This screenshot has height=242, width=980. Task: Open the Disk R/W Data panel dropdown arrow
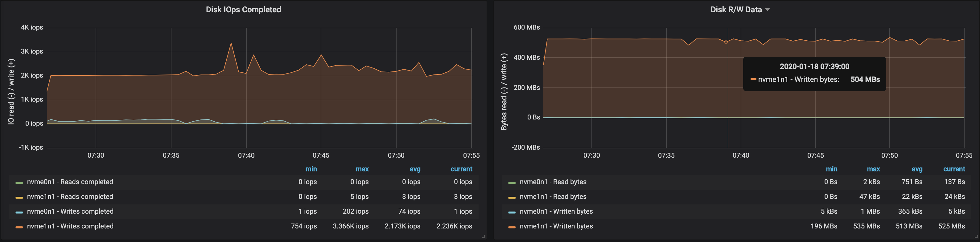pos(767,10)
